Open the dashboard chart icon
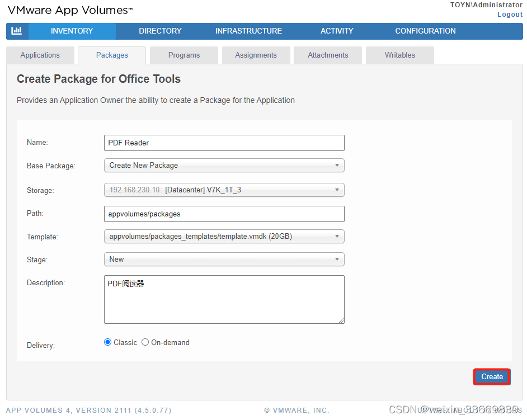 [x=17, y=31]
